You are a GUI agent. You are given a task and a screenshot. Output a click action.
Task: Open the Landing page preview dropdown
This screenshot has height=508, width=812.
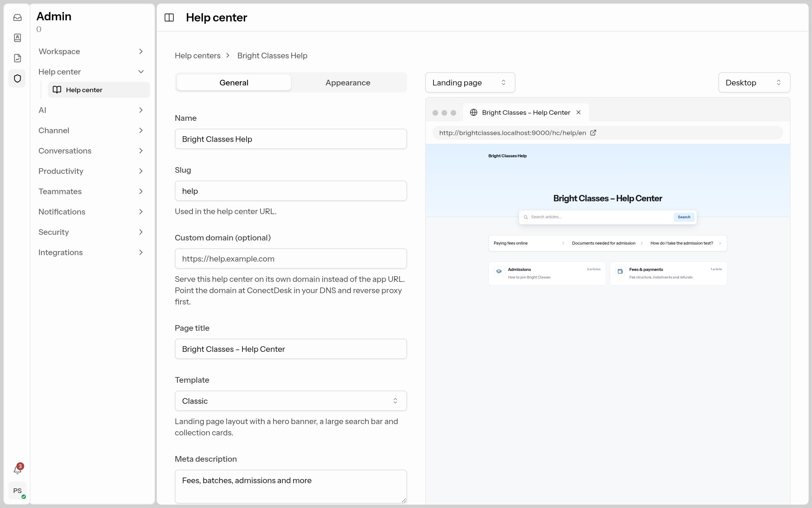point(470,83)
